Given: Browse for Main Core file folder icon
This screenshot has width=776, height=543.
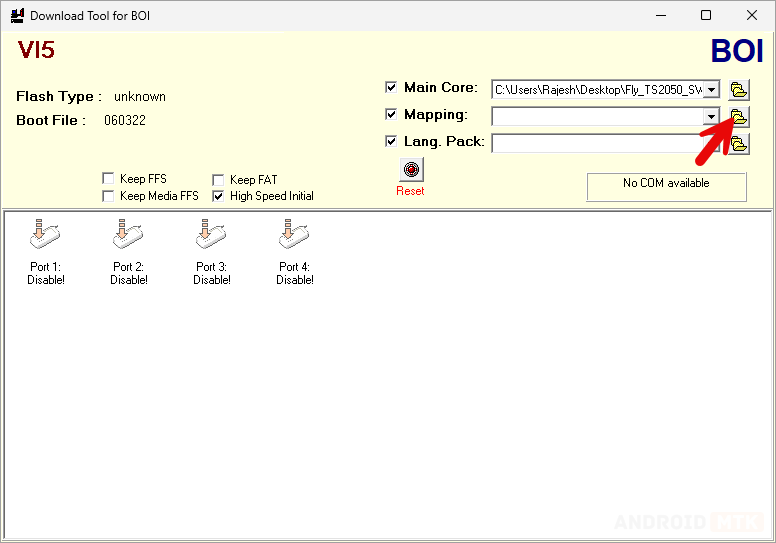Looking at the screenshot, I should (x=738, y=90).
